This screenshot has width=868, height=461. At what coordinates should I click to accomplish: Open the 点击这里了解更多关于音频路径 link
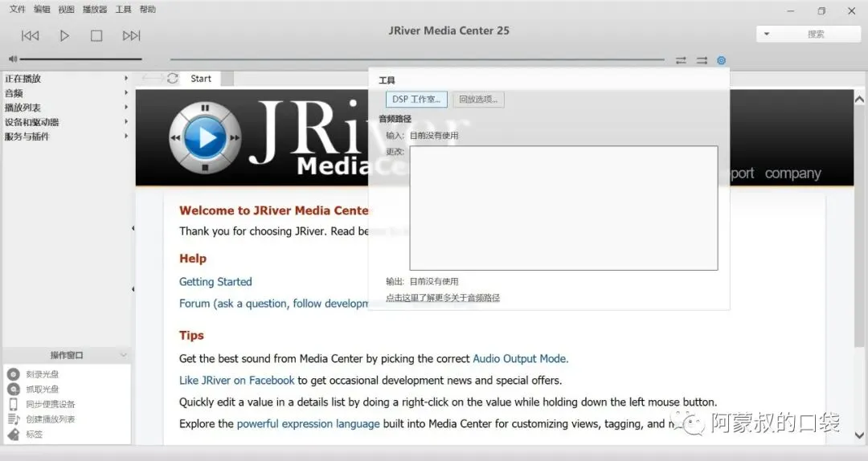(443, 298)
